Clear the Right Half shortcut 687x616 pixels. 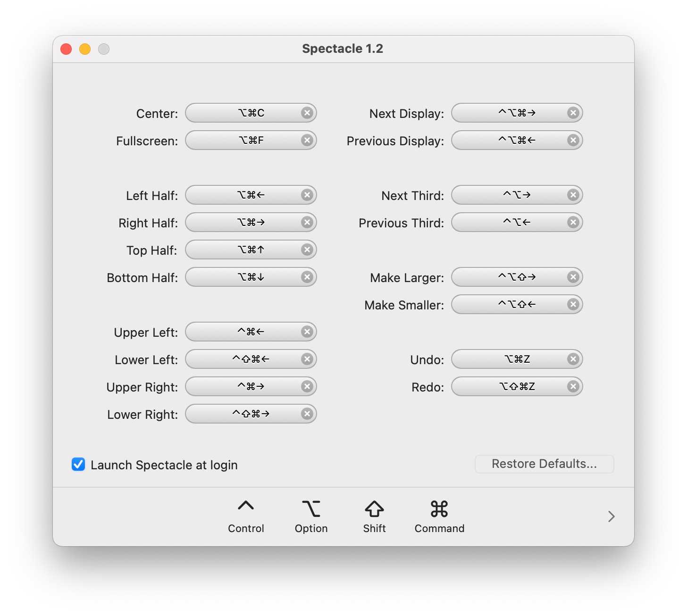[307, 222]
